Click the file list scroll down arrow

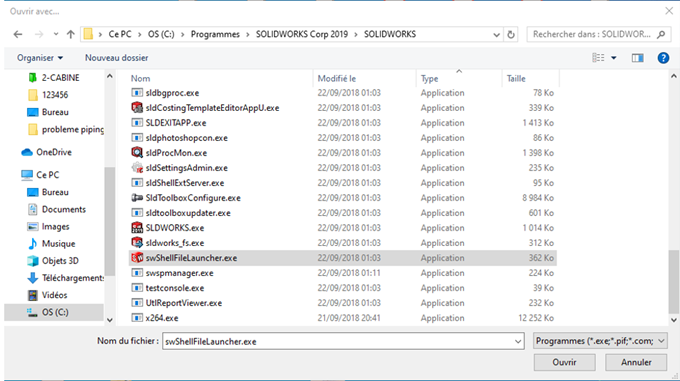point(673,320)
